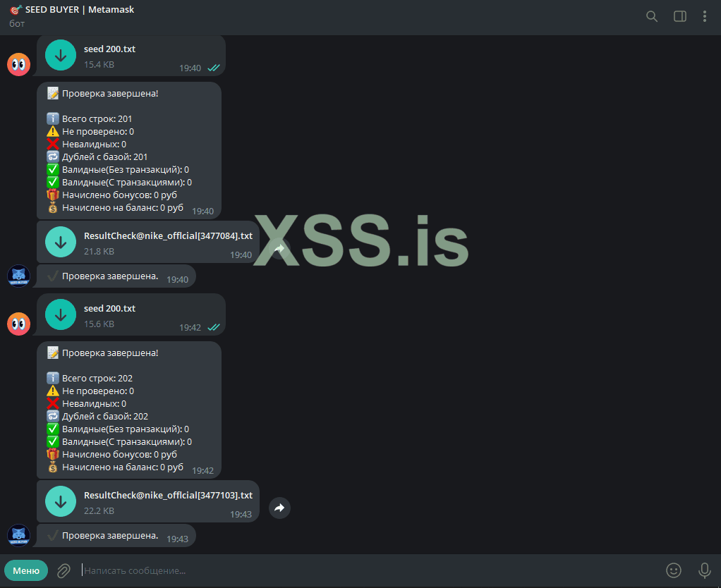The width and height of the screenshot is (721, 588).
Task: Open the three-dot chat options menu
Action: tap(705, 16)
